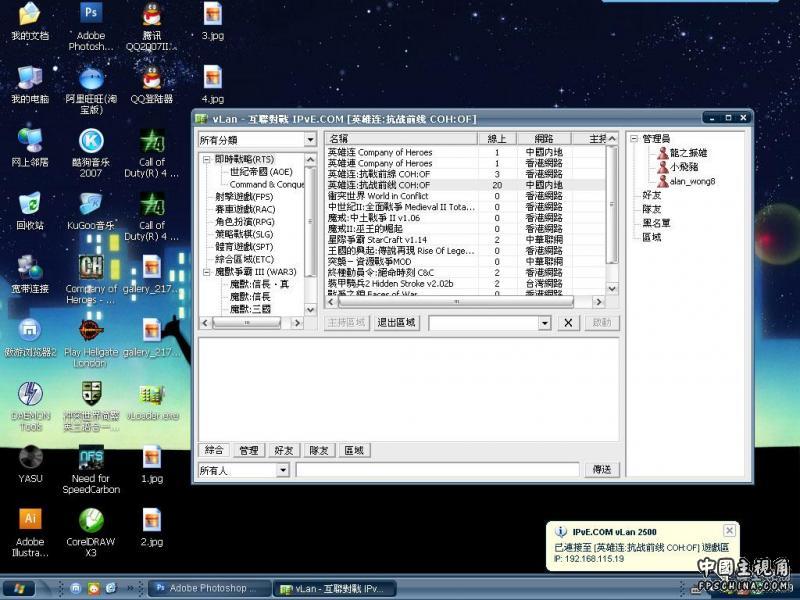Click the game list horizontal scrollbar

point(456,302)
